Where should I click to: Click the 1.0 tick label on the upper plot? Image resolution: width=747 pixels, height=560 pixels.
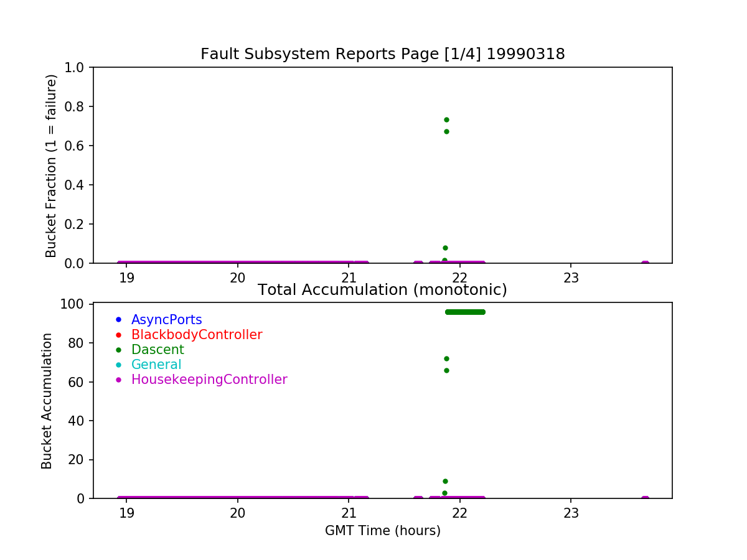pyautogui.click(x=78, y=67)
